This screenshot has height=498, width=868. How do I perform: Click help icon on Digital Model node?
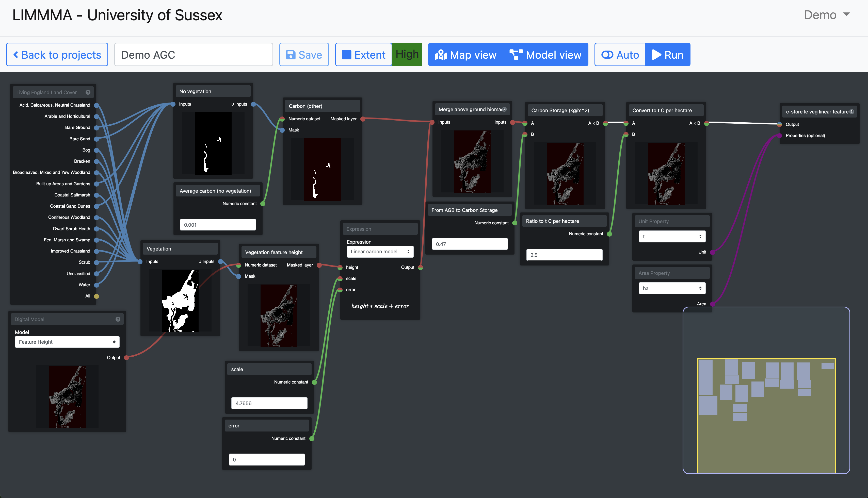(118, 319)
